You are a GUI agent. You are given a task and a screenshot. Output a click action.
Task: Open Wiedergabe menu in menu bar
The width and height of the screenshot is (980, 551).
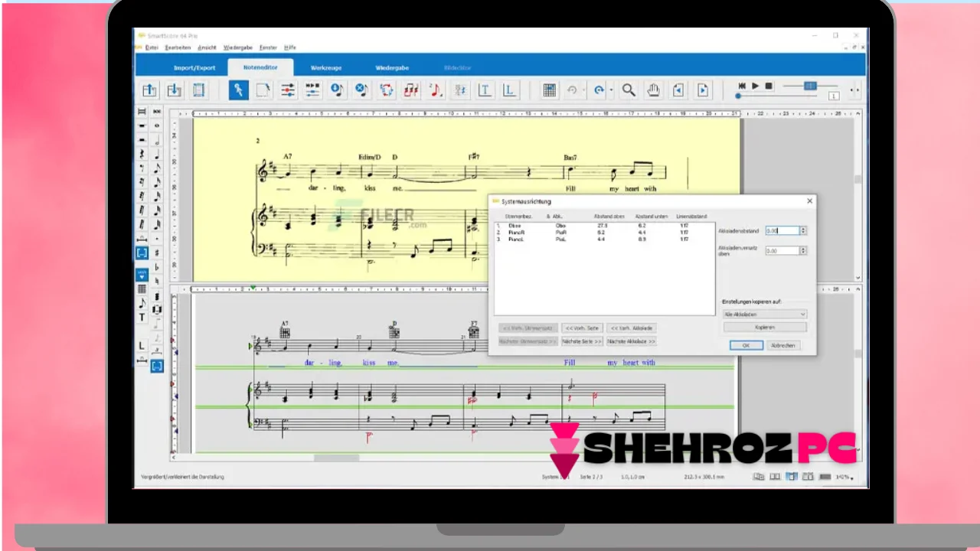click(x=238, y=47)
